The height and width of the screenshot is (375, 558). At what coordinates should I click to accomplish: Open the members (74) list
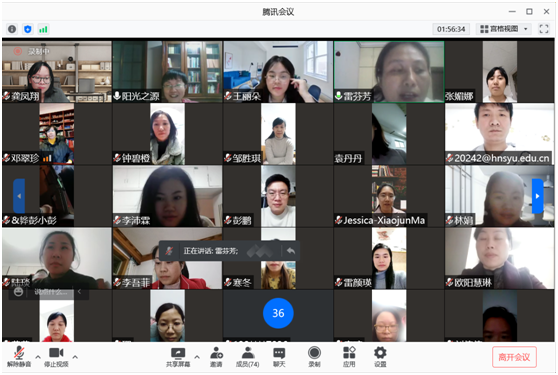(248, 357)
